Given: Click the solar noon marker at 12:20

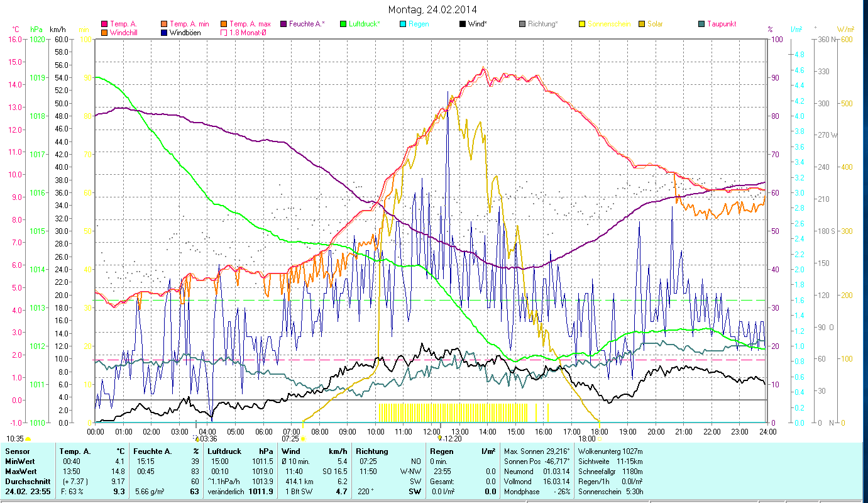Looking at the screenshot, I should pyautogui.click(x=440, y=438).
